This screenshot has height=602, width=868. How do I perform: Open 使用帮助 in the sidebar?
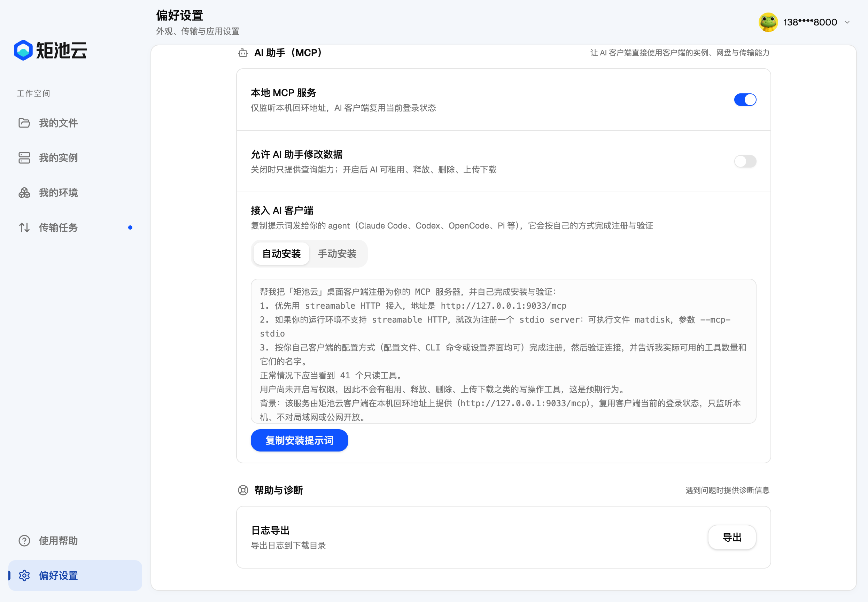75,541
